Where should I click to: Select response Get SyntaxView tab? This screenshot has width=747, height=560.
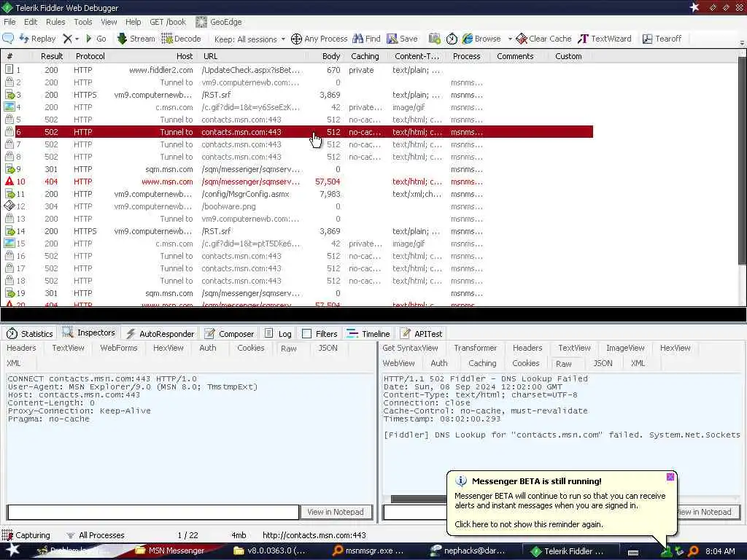(x=410, y=348)
